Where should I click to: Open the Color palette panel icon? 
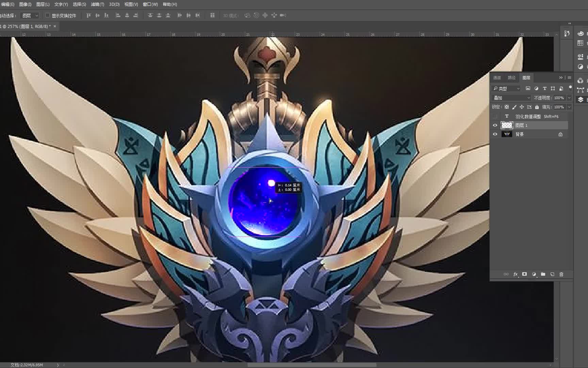tap(581, 33)
